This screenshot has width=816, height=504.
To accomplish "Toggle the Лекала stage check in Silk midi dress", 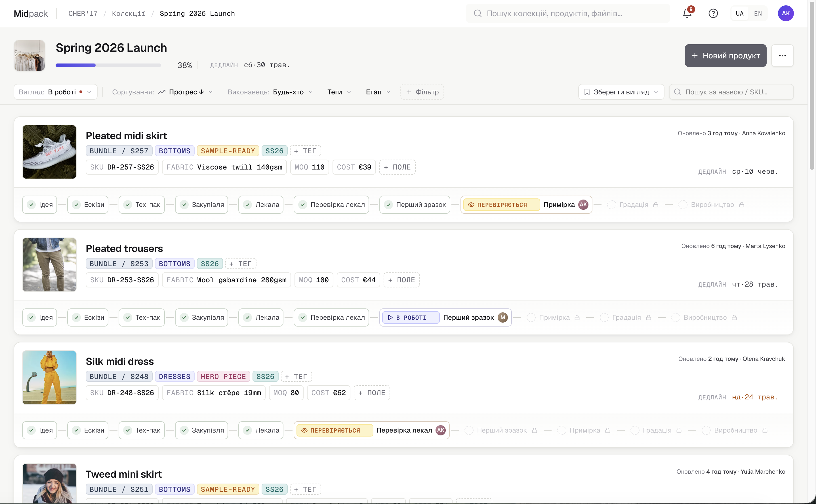I will [247, 430].
